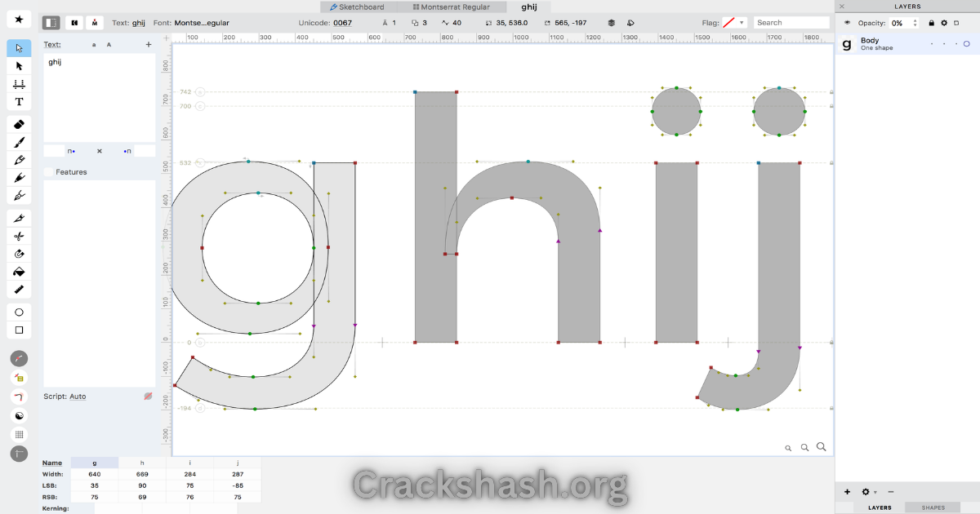Click the X between the n fields
980x514 pixels.
tap(100, 151)
